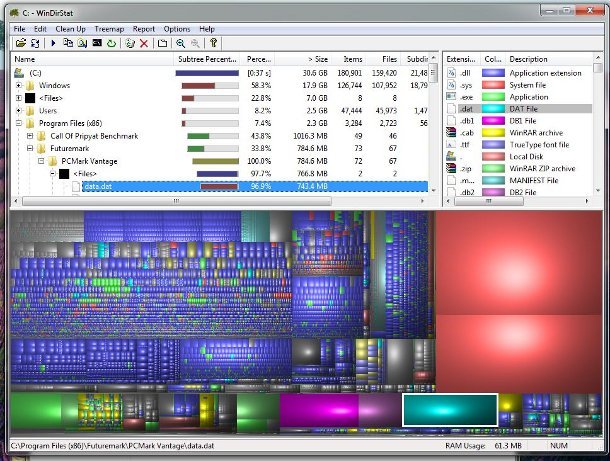The width and height of the screenshot is (610, 461).
Task: Open the File menu
Action: click(19, 29)
